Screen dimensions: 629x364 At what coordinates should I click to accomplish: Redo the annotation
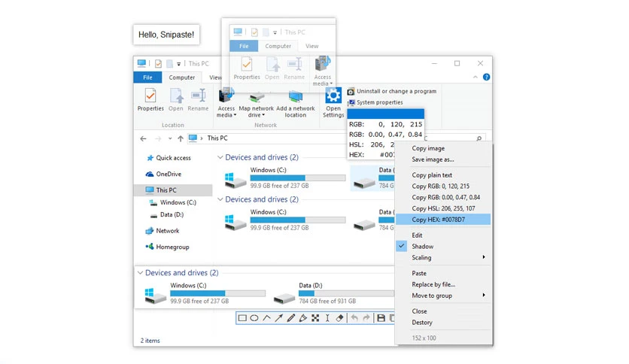[x=366, y=318]
